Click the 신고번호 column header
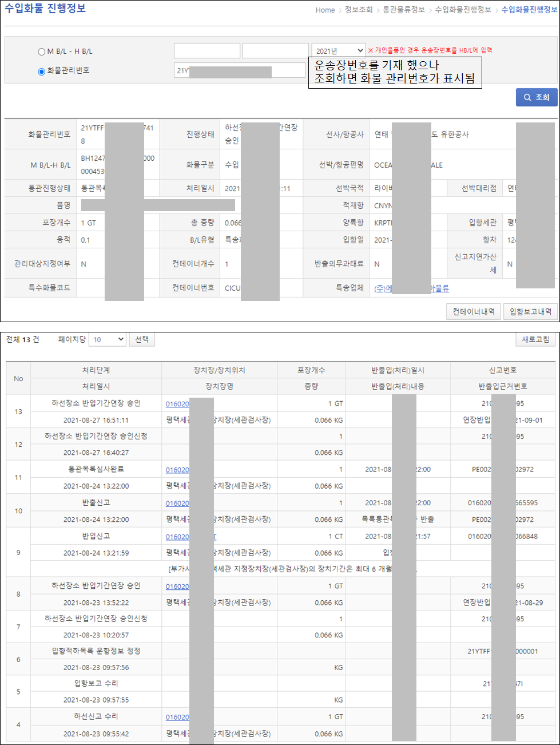Screen dimensions: 560x745 (503, 370)
